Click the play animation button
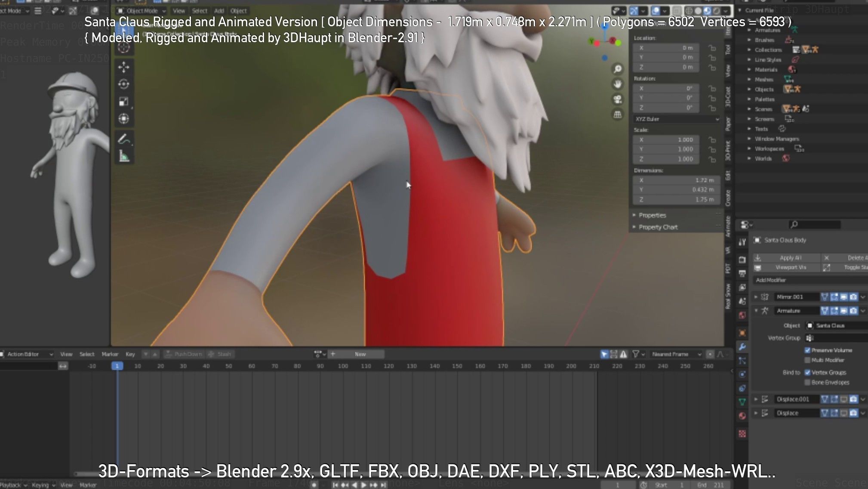The image size is (868, 489). click(x=364, y=485)
